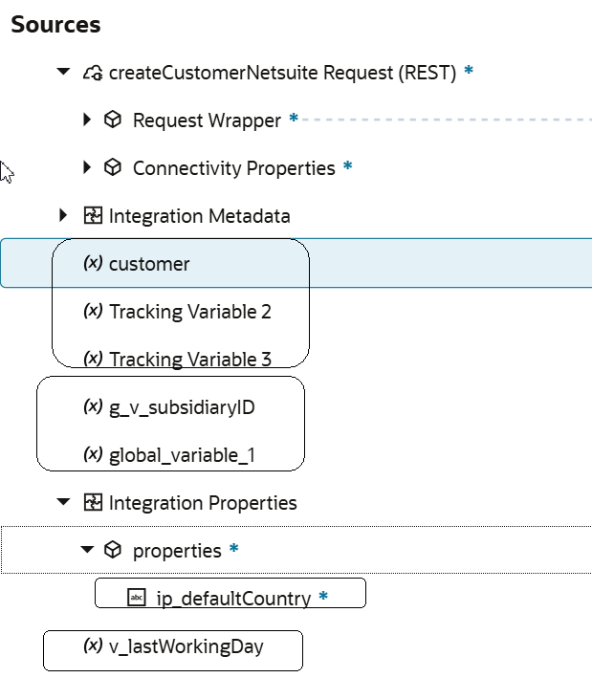
Task: Click the (x) variable icon beside customer
Action: (93, 264)
